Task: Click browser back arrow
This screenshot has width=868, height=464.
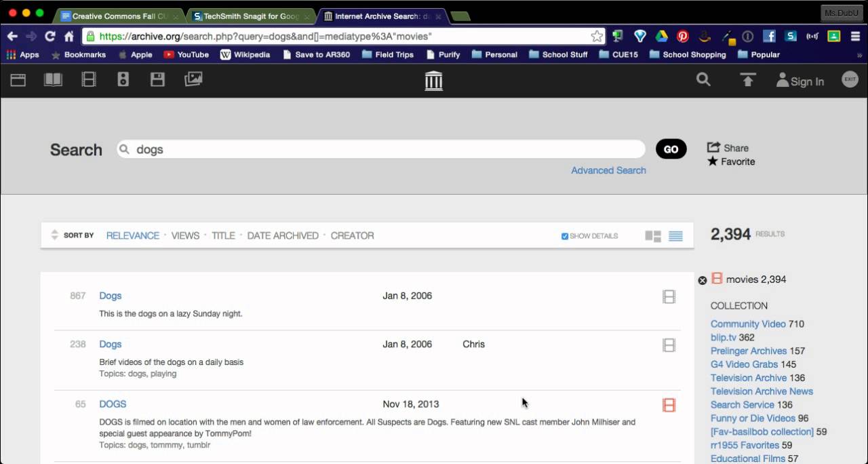Action: point(12,36)
